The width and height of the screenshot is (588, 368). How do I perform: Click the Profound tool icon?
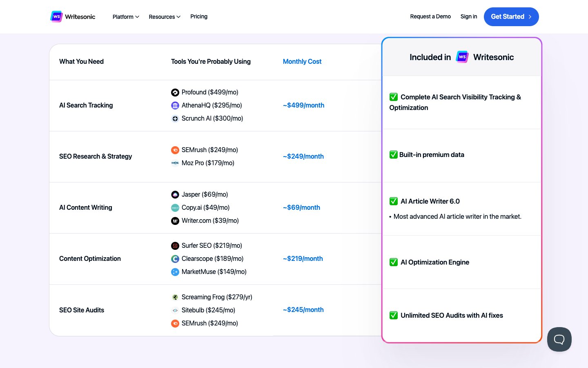(x=175, y=92)
